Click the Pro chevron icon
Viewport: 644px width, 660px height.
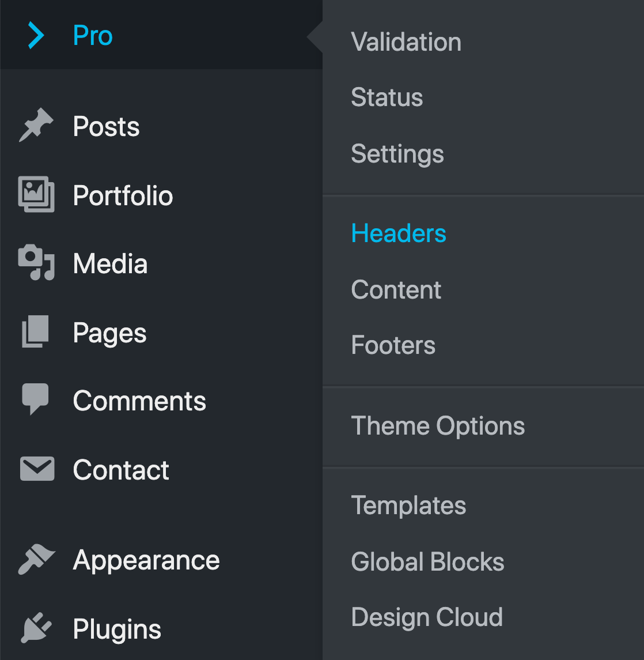(36, 35)
